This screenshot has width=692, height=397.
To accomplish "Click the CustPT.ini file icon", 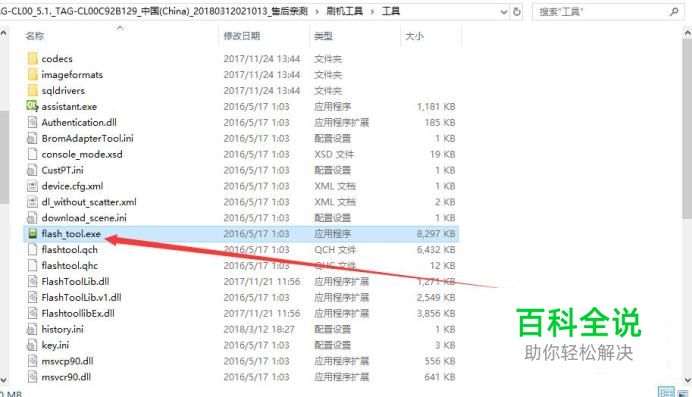I will coord(32,170).
